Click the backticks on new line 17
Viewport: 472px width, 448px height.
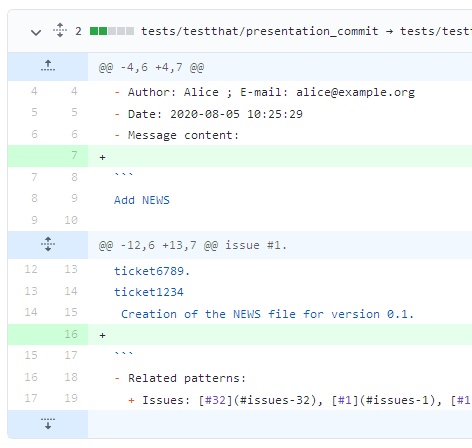(124, 353)
